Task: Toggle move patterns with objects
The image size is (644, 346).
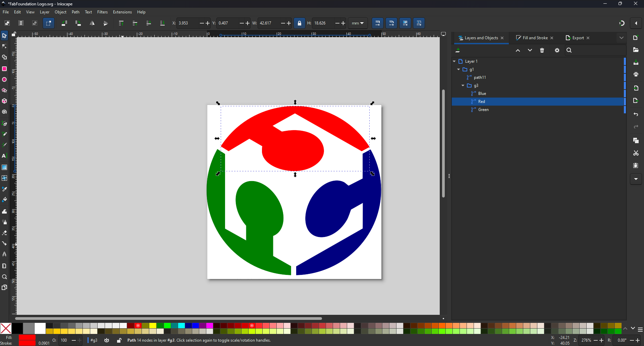Action: [419, 23]
